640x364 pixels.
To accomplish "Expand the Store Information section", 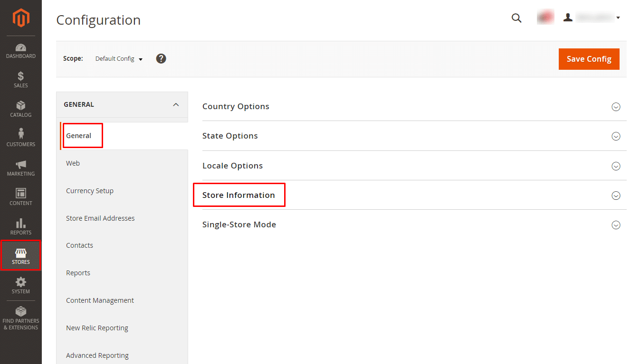I will [x=616, y=195].
